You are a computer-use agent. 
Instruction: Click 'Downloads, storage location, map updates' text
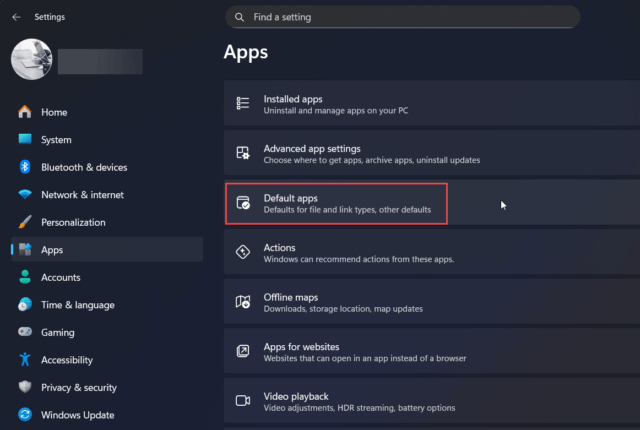(x=343, y=309)
